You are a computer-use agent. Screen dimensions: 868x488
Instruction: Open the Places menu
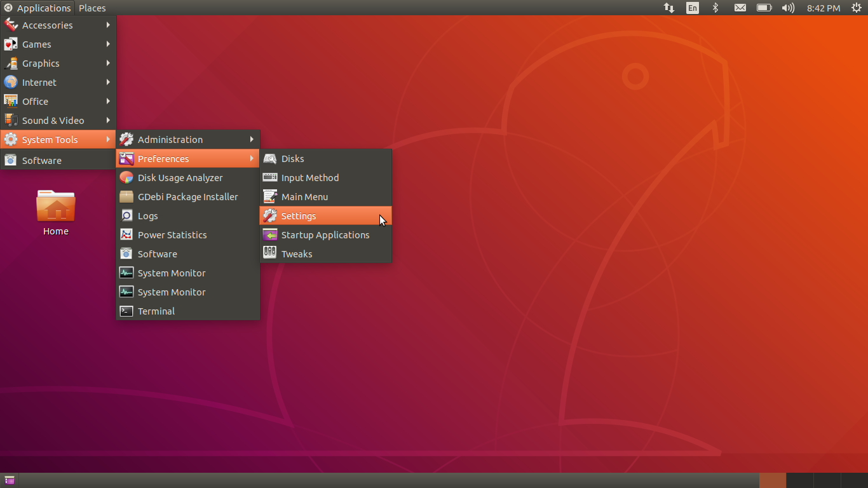pyautogui.click(x=92, y=8)
